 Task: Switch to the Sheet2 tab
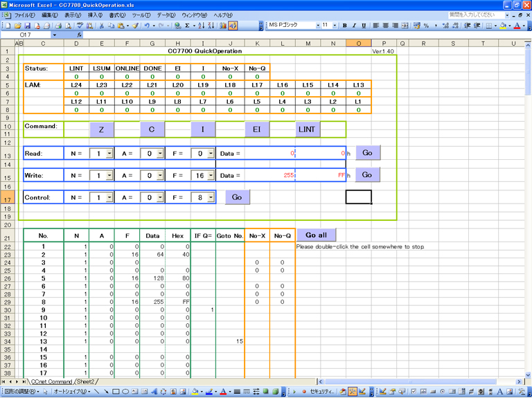click(x=86, y=381)
